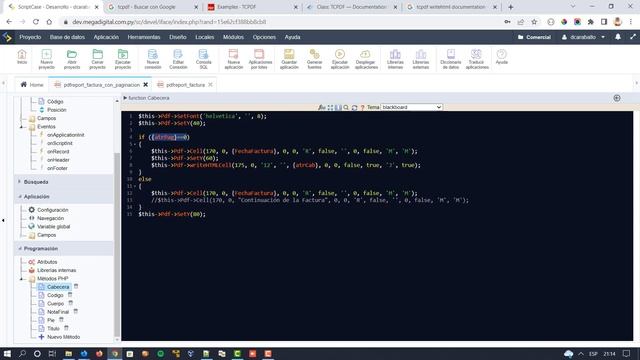This screenshot has height=360, width=640.
Task: Go to the Home tab
Action: click(32, 85)
